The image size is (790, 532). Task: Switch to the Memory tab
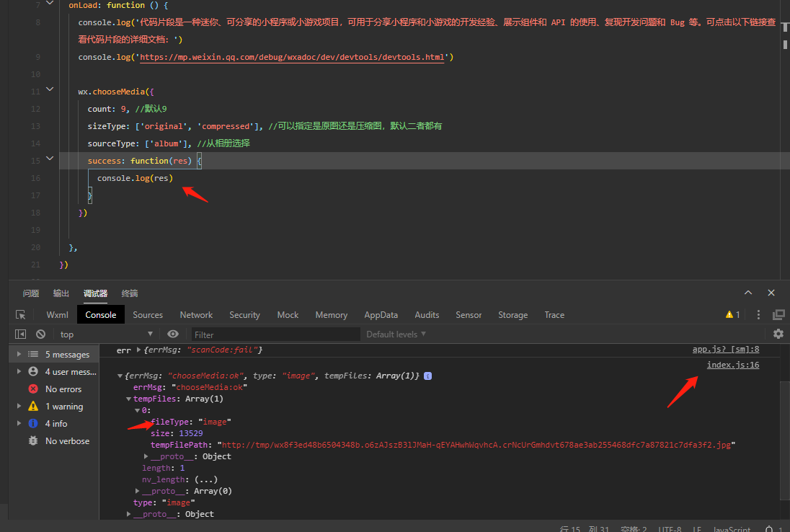(331, 315)
